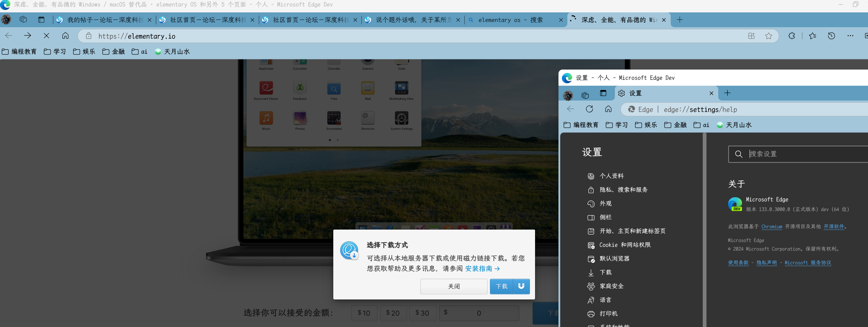This screenshot has height=327, width=868.
Task: Open a new tab in Settings window
Action: pyautogui.click(x=727, y=93)
